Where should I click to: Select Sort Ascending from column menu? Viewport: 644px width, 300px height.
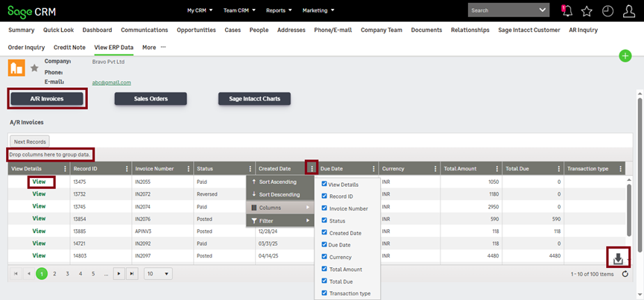tap(277, 182)
